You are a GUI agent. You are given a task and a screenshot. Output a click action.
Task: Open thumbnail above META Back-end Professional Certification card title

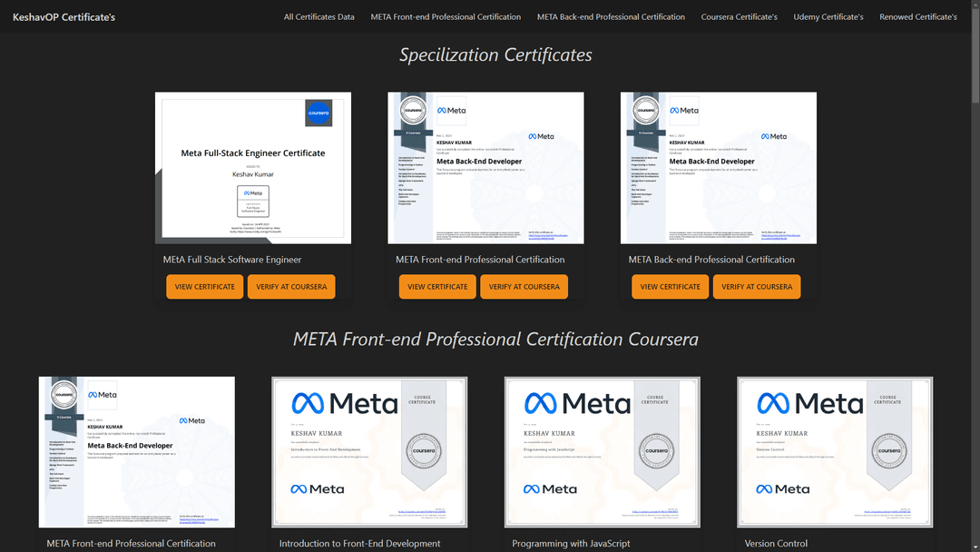(719, 168)
